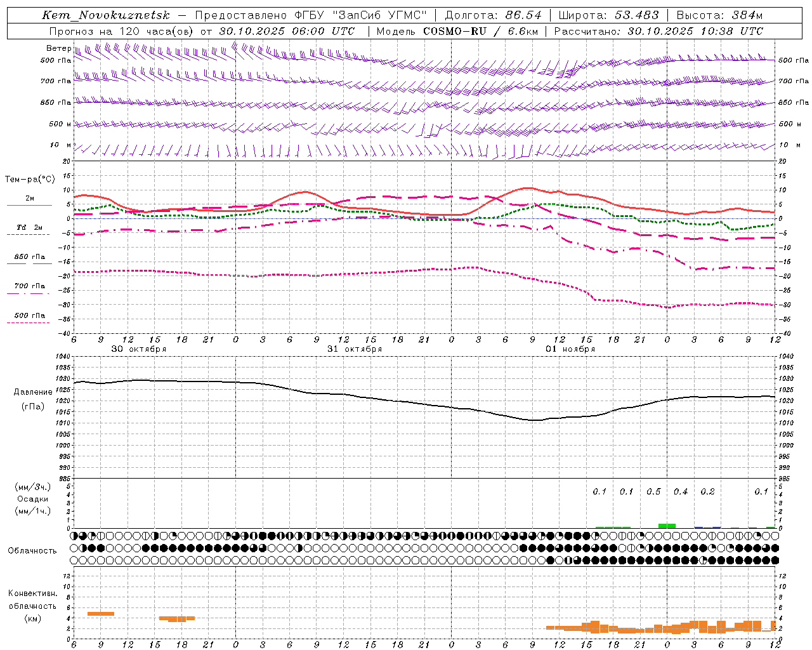The height and width of the screenshot is (650, 812).
Task: Click the orange convective bar near 18h, 30 октября
Action: [x=177, y=618]
